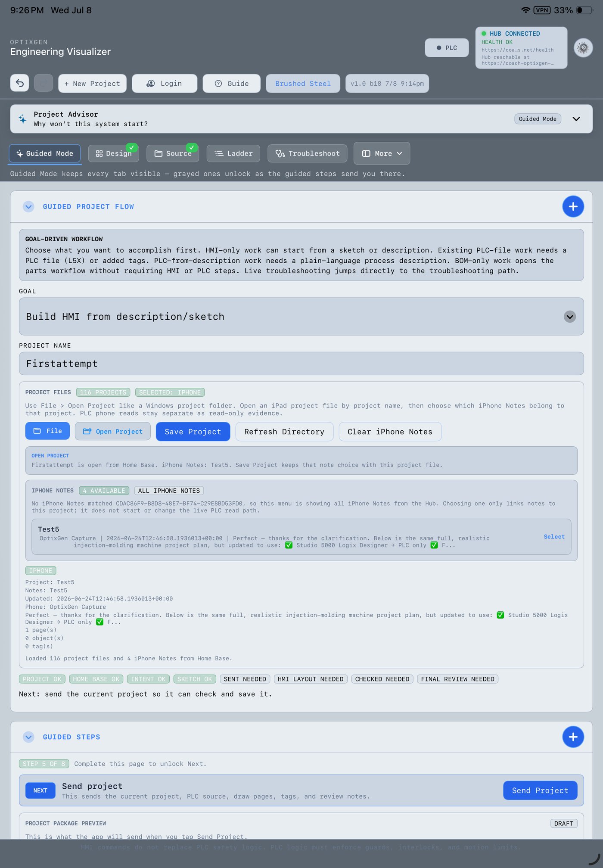Click the HOME BASE OK status chip
This screenshot has width=603, height=868.
(x=96, y=679)
